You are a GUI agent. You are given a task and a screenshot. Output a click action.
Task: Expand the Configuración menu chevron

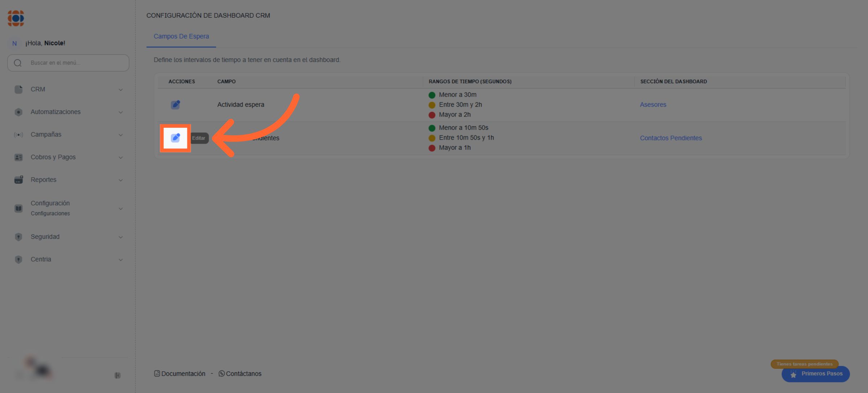121,209
